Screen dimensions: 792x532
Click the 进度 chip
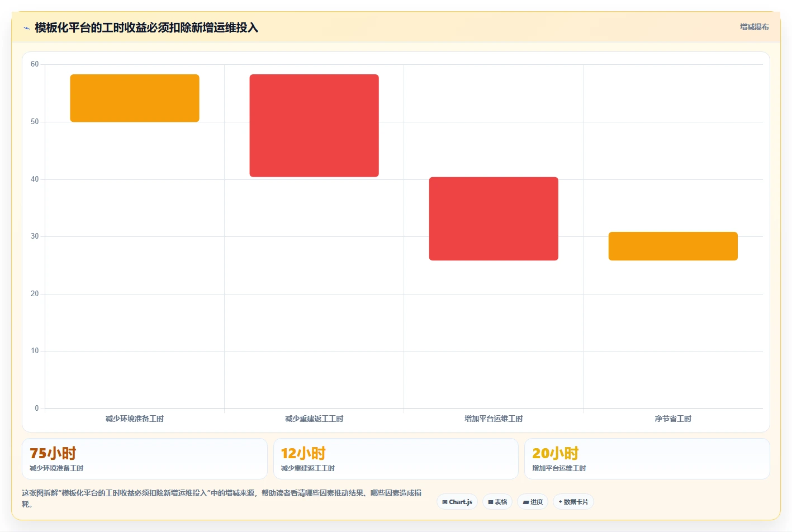pyautogui.click(x=533, y=502)
